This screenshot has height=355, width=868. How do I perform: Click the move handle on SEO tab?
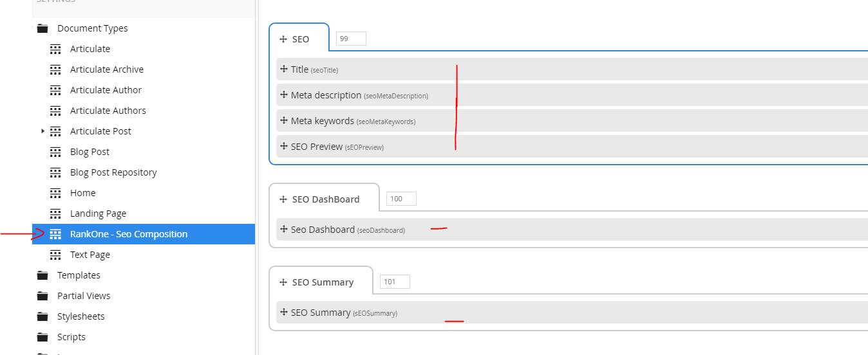click(x=283, y=39)
